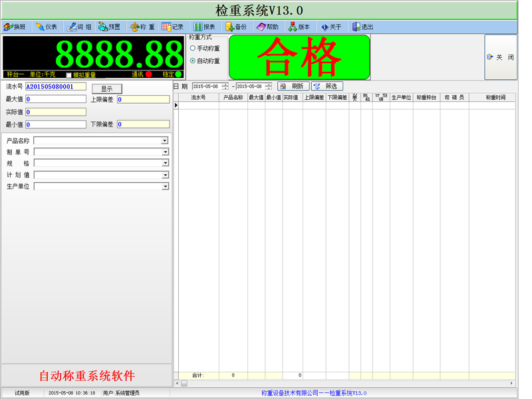
Task: Open the 关于 about icon
Action: tap(331, 27)
